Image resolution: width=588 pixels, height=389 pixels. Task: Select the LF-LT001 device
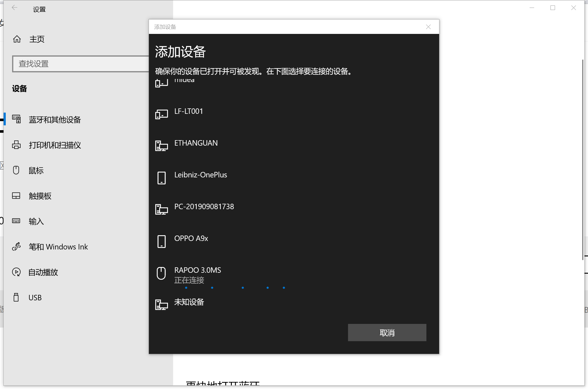pyautogui.click(x=189, y=111)
